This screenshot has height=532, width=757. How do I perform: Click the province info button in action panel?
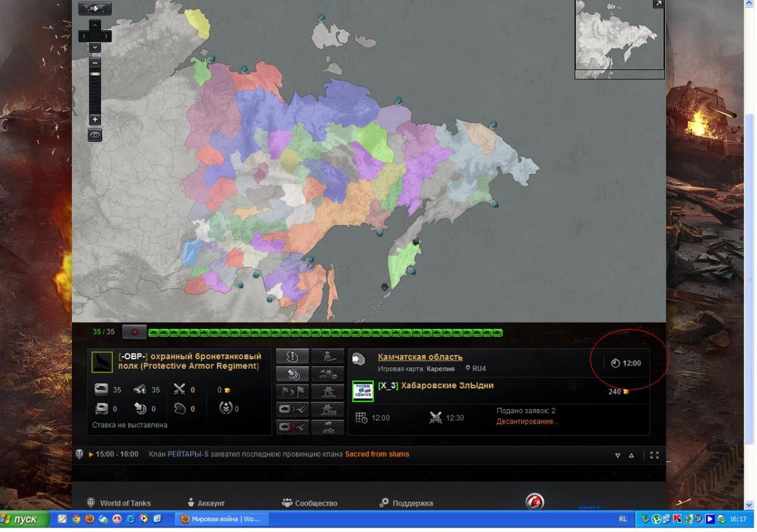click(x=292, y=357)
